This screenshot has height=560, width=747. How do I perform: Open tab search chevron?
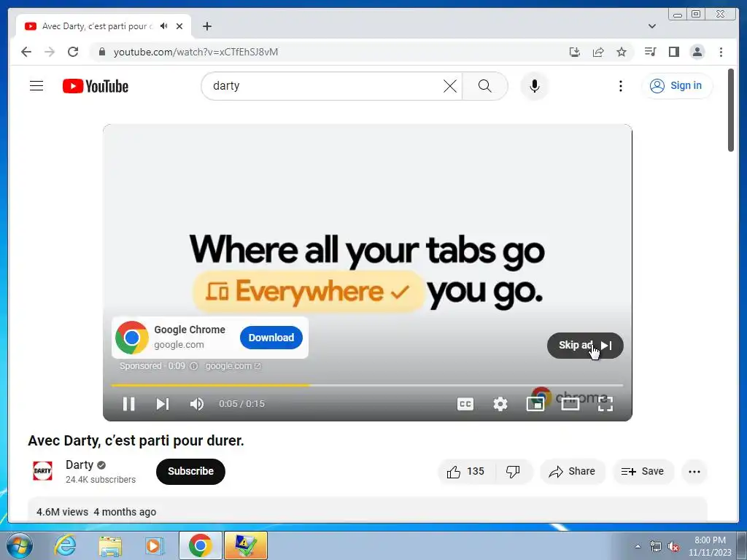(651, 26)
